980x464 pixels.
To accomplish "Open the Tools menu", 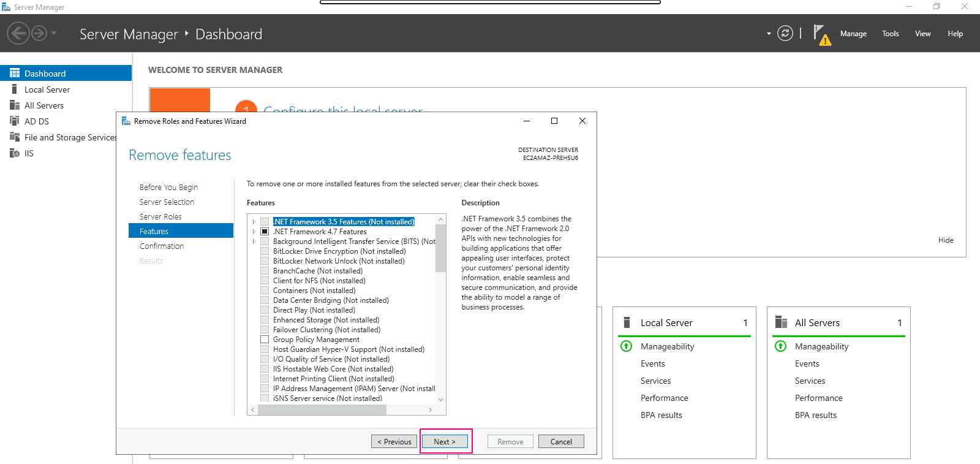I will 891,34.
